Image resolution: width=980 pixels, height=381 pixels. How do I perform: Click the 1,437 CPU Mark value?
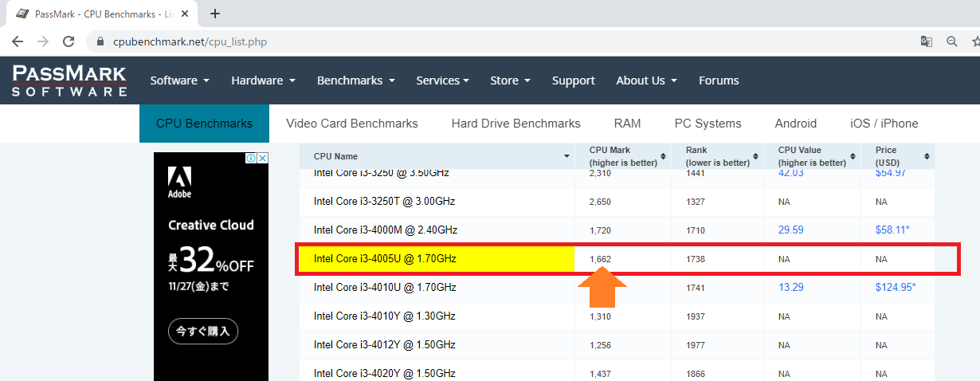600,374
